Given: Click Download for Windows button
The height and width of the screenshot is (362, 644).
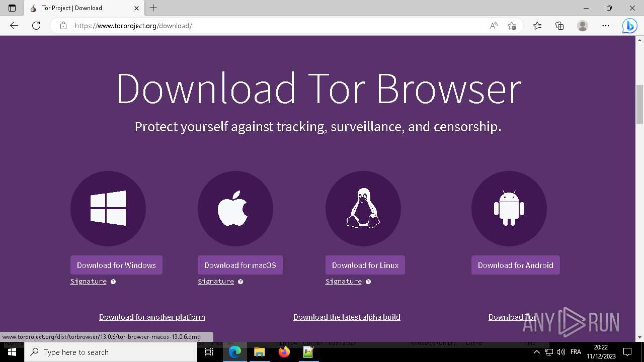Looking at the screenshot, I should [116, 265].
